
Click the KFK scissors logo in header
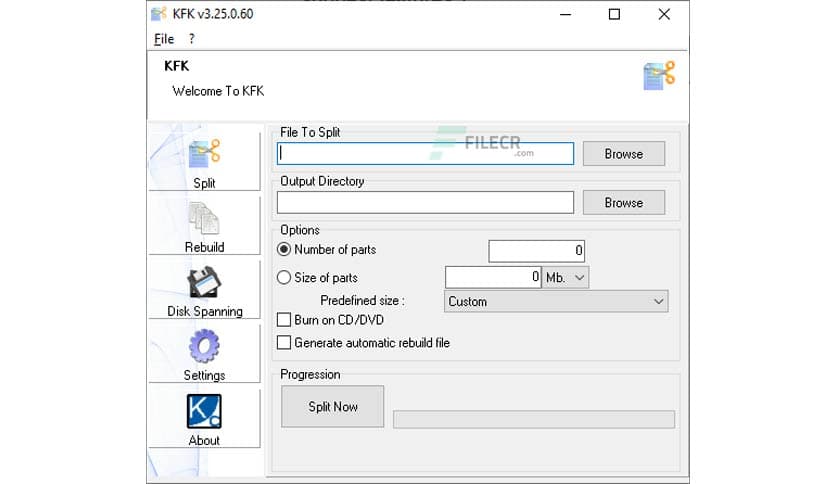(659, 75)
